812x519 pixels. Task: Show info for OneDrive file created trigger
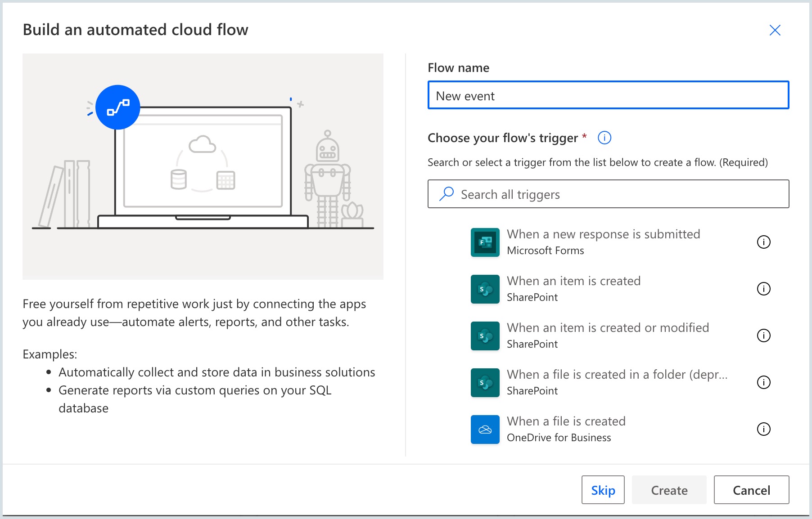[763, 429]
